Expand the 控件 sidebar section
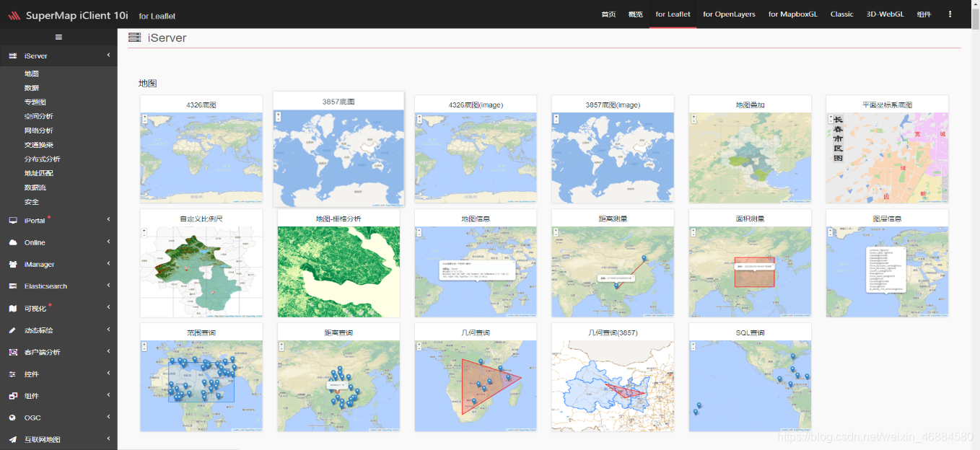This screenshot has width=980, height=450. [x=108, y=374]
